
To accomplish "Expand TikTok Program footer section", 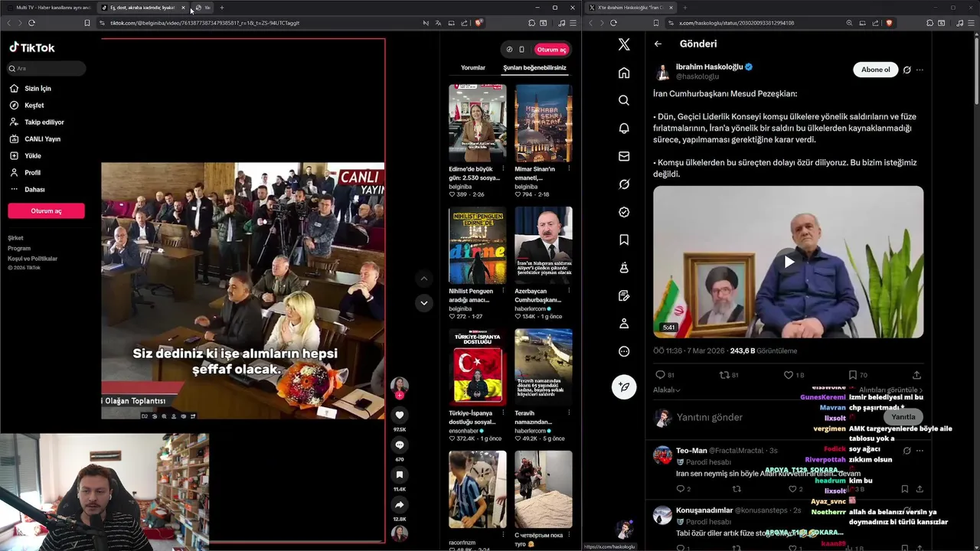I will (x=19, y=248).
